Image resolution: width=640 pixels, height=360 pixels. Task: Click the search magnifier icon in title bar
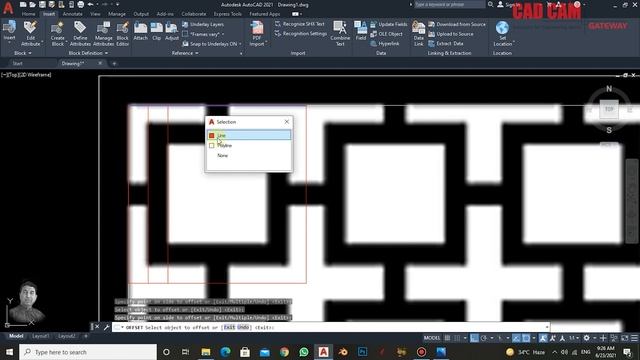tap(490, 4)
